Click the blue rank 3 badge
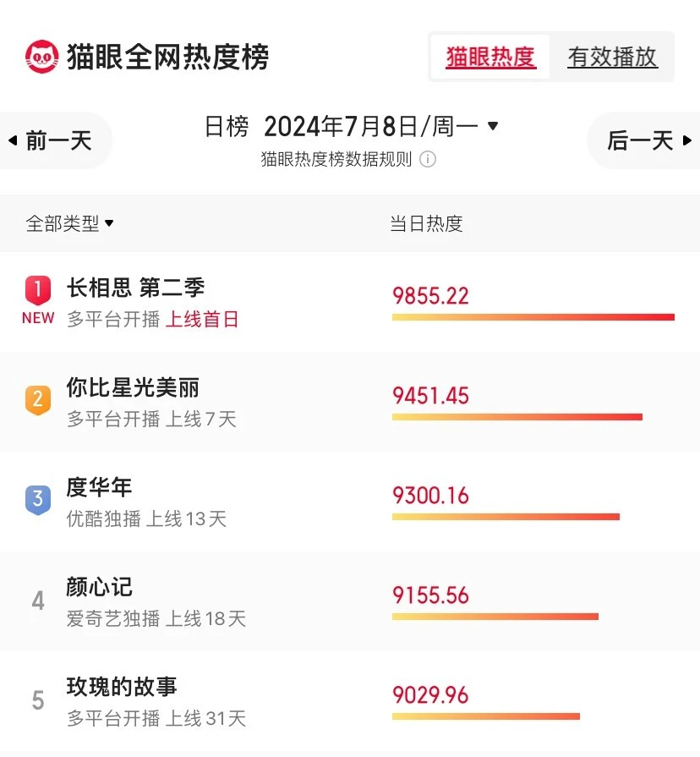This screenshot has width=700, height=757. [x=38, y=499]
